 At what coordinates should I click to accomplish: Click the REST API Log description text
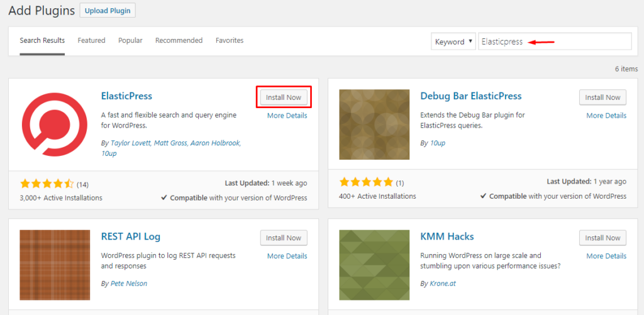169,261
